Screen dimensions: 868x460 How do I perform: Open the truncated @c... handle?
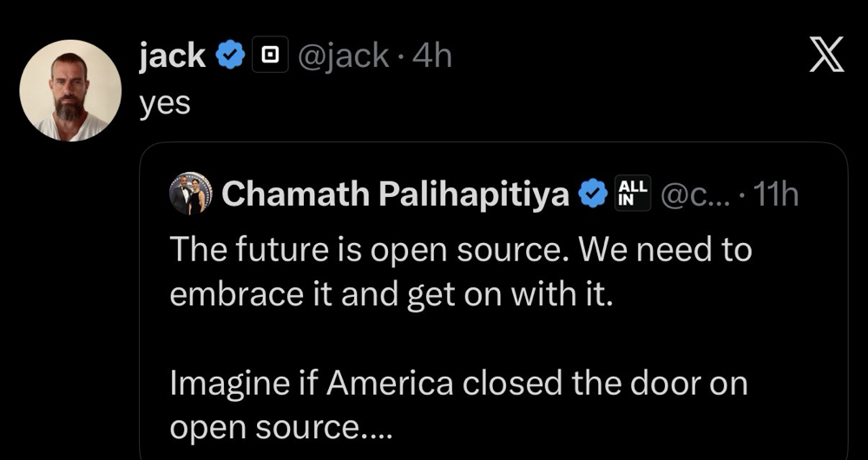tap(695, 194)
